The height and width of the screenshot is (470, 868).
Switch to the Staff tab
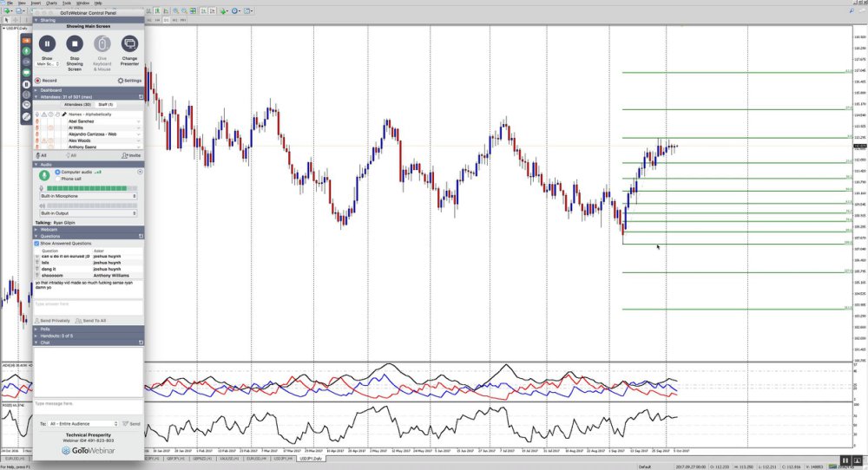106,105
